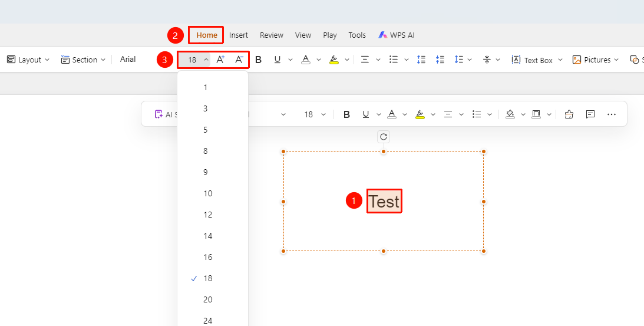
Task: Click Pictures in the ribbon
Action: (x=592, y=60)
